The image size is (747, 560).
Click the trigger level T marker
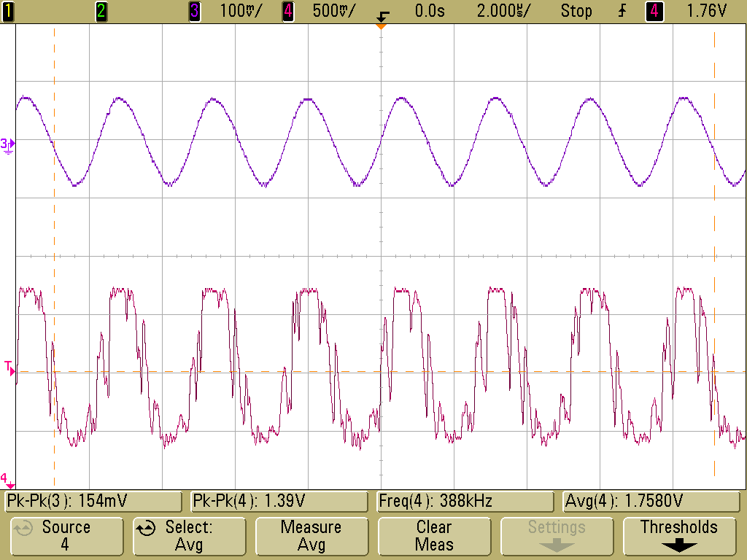point(9,368)
